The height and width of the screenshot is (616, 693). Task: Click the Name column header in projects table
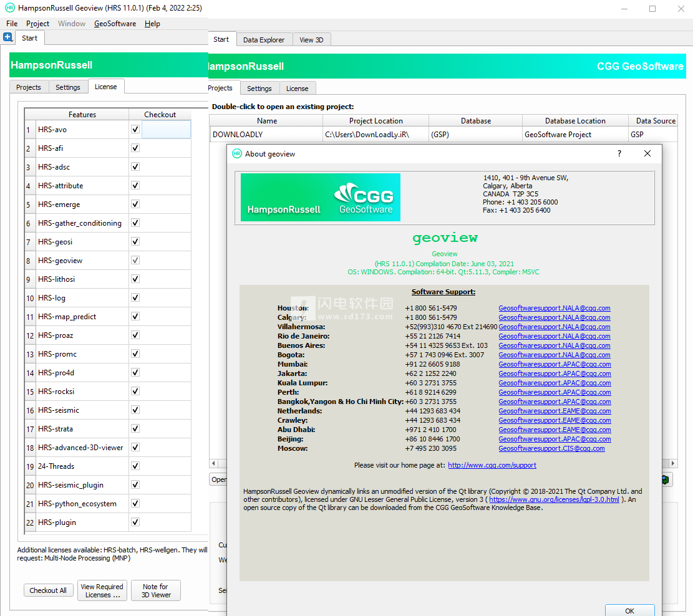(266, 120)
